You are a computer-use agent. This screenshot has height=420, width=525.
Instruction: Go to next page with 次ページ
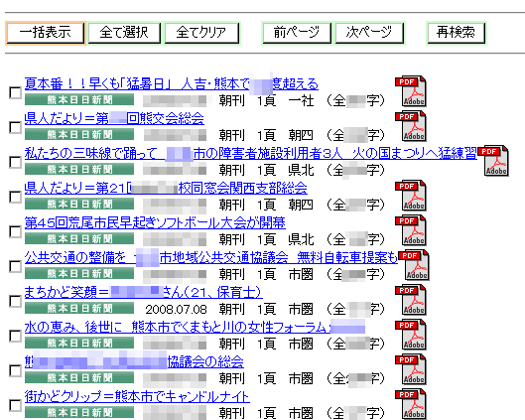369,33
